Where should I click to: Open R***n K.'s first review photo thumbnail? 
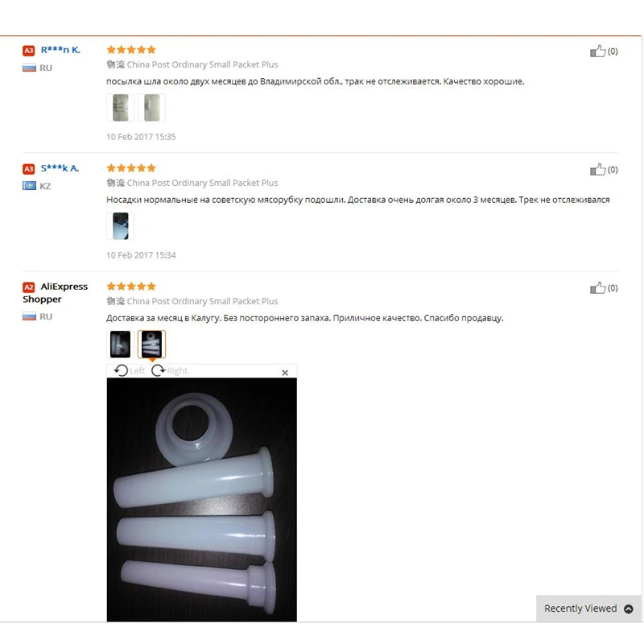coord(120,108)
